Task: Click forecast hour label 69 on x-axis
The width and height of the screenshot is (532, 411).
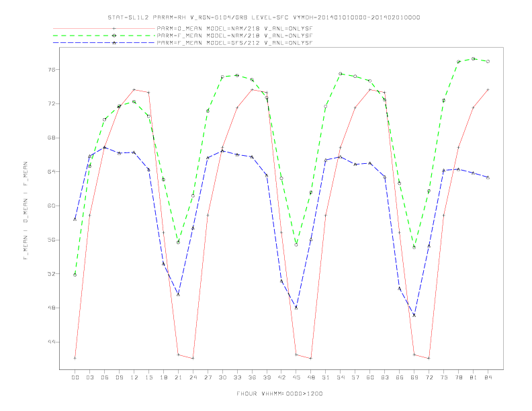Action: (414, 377)
